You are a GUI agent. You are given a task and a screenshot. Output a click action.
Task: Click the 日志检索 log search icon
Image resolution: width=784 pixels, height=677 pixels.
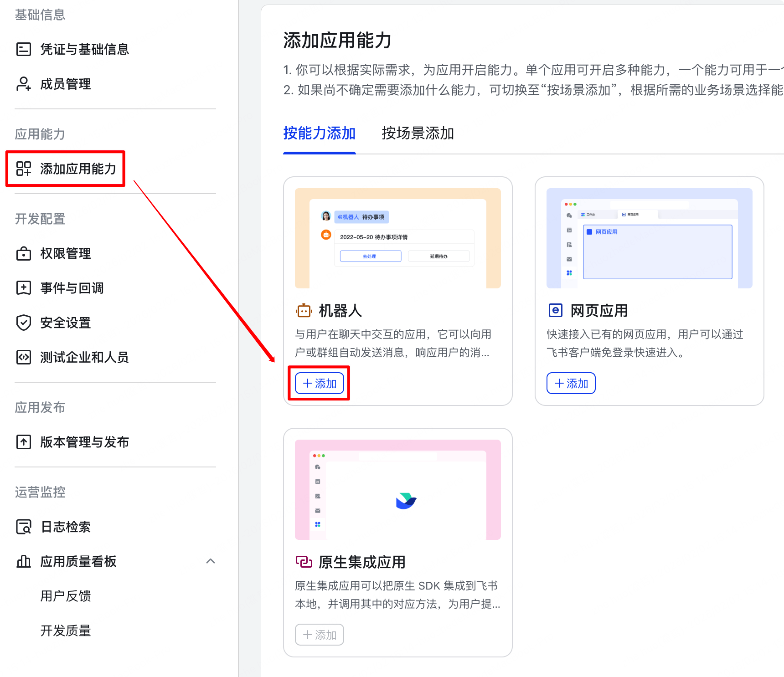coord(23,527)
